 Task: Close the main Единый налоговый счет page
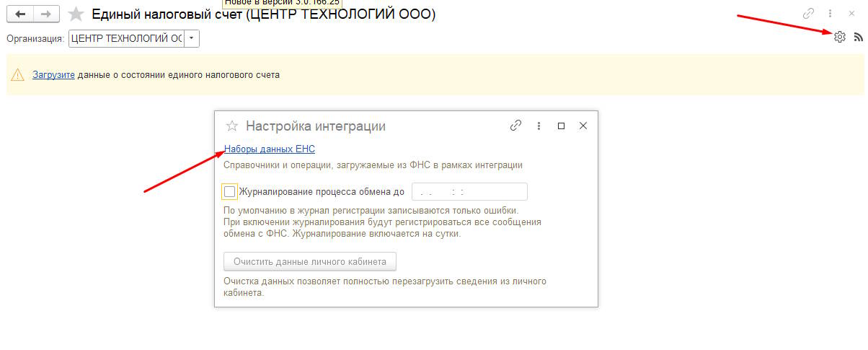coord(850,14)
